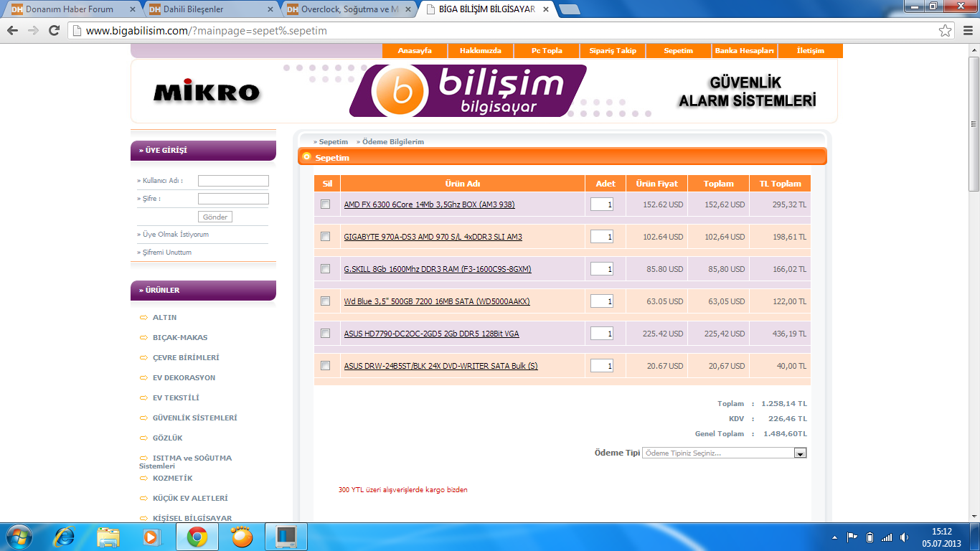Click the Action Center flag icon
This screenshot has width=980, height=551.
[852, 537]
